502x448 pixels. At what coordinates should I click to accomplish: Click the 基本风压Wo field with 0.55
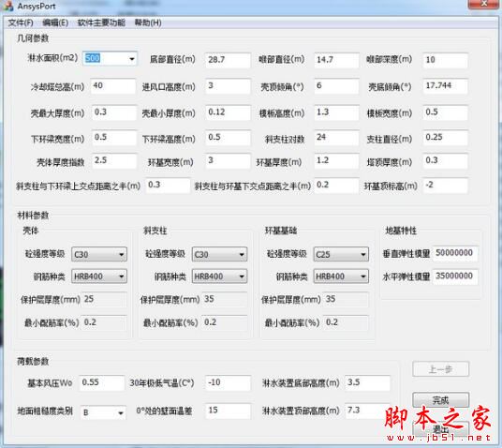pos(102,383)
